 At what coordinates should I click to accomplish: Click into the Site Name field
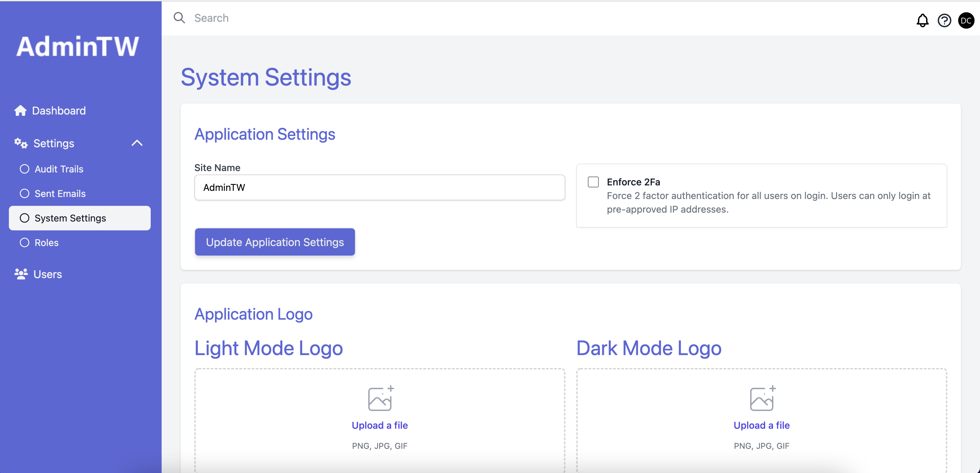click(x=379, y=187)
